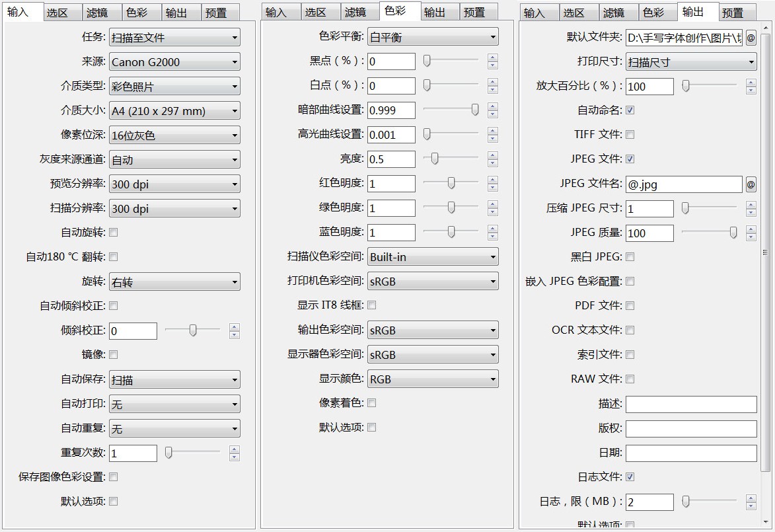
Task: Expand the 色彩平衡 dropdown set to 白平衡
Action: pos(433,37)
